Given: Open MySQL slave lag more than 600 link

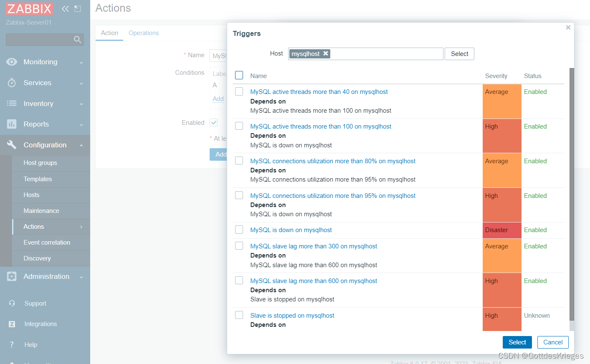Looking at the screenshot, I should coord(314,281).
